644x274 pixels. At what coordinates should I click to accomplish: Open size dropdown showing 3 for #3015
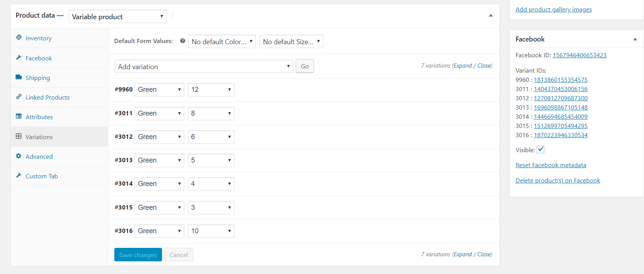pyautogui.click(x=211, y=208)
